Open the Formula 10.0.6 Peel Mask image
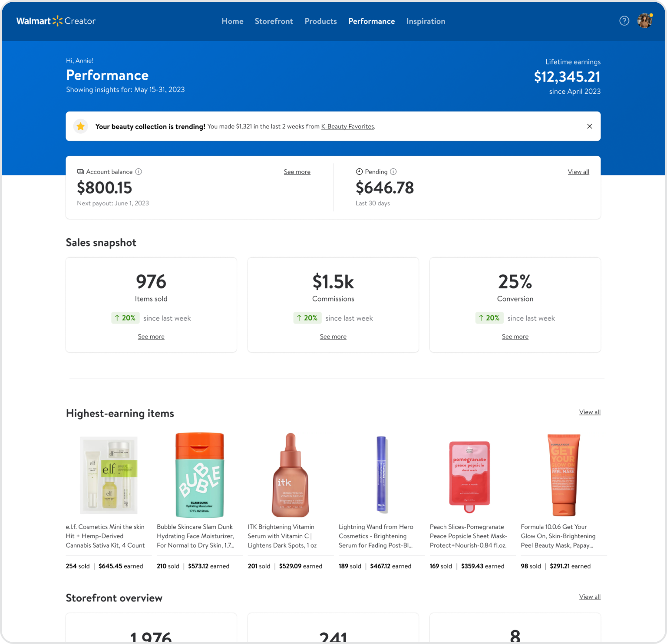 coord(564,475)
